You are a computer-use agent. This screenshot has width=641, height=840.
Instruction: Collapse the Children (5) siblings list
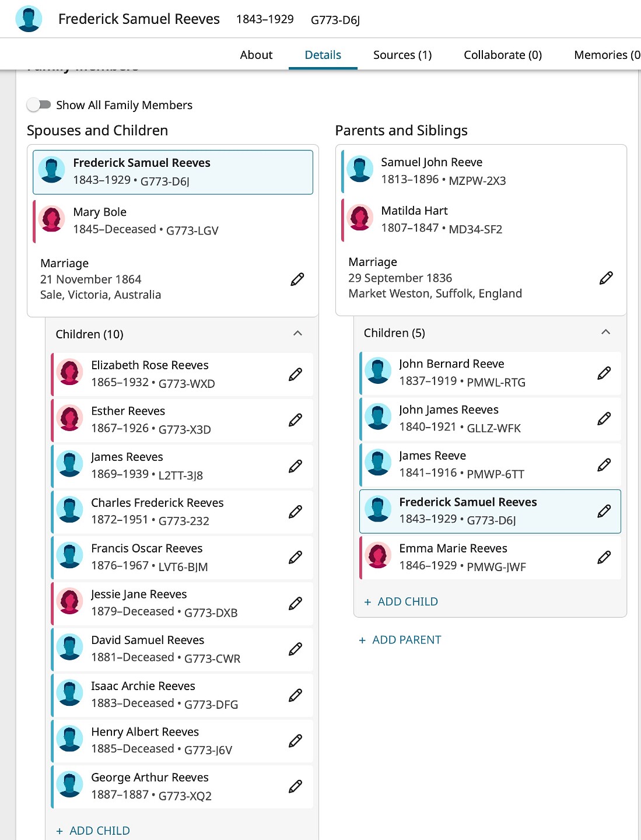(x=606, y=332)
